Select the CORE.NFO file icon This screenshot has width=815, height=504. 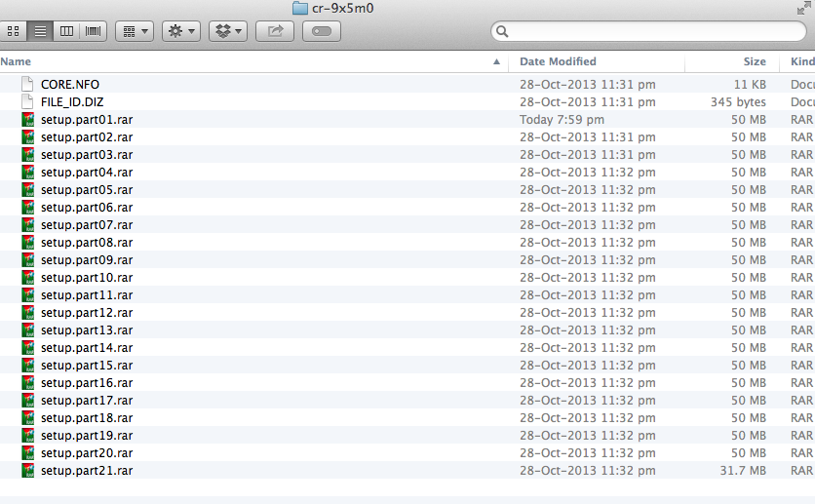(x=27, y=84)
